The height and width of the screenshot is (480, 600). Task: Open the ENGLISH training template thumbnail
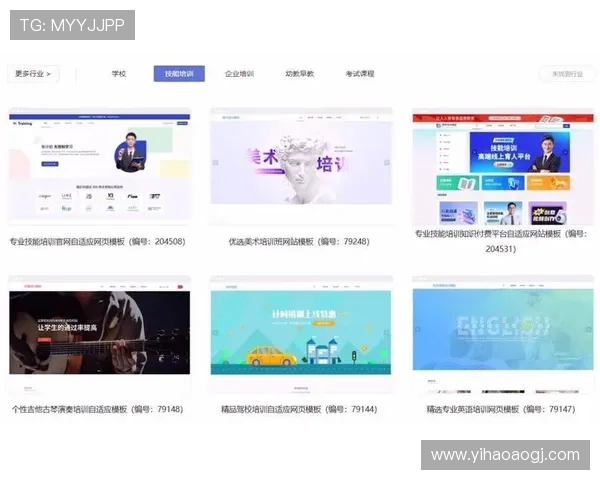[x=503, y=334]
